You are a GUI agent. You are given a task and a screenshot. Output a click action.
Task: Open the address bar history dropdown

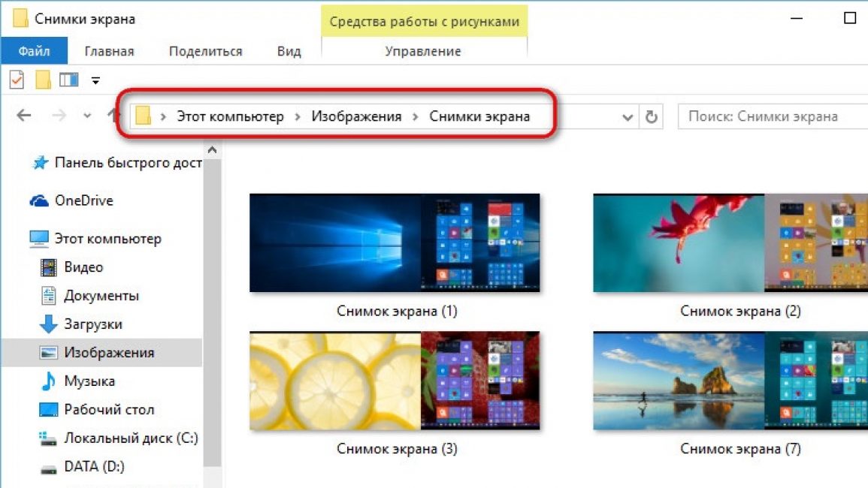click(628, 117)
